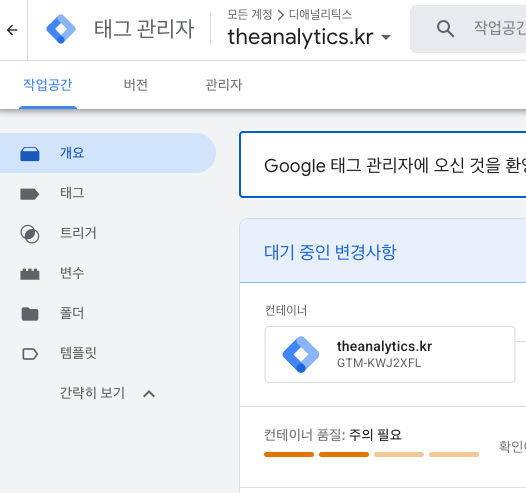Click the container quality progress bar
The width and height of the screenshot is (526, 493).
[371, 454]
